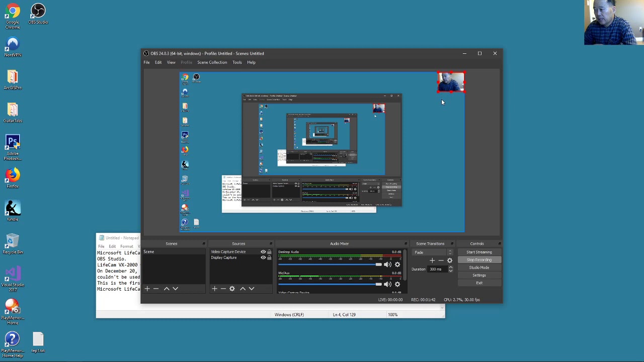Remove scene transition with minus icon
The image size is (644, 362).
[x=441, y=260]
